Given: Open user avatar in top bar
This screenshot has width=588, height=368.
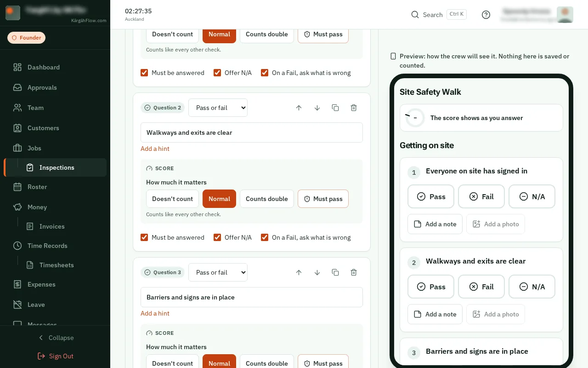Looking at the screenshot, I should click(x=565, y=15).
